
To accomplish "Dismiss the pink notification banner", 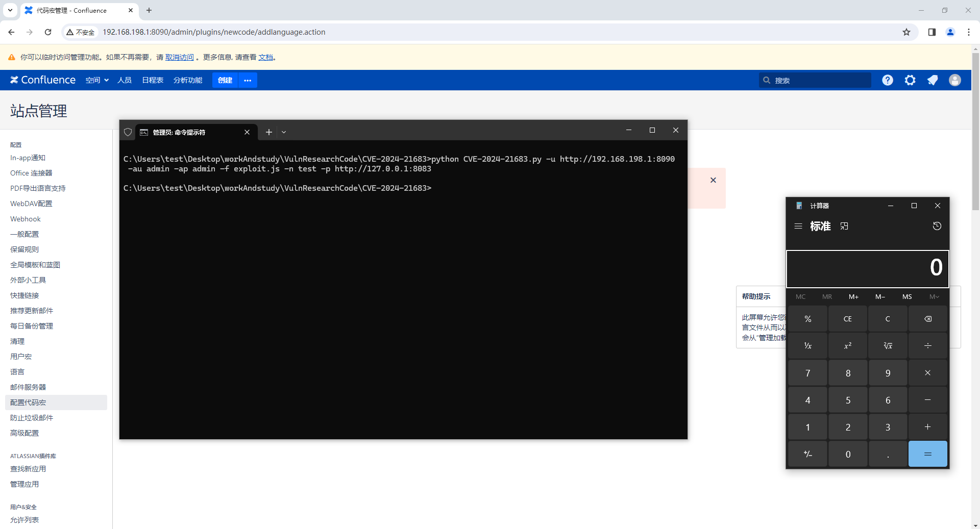I will point(713,180).
